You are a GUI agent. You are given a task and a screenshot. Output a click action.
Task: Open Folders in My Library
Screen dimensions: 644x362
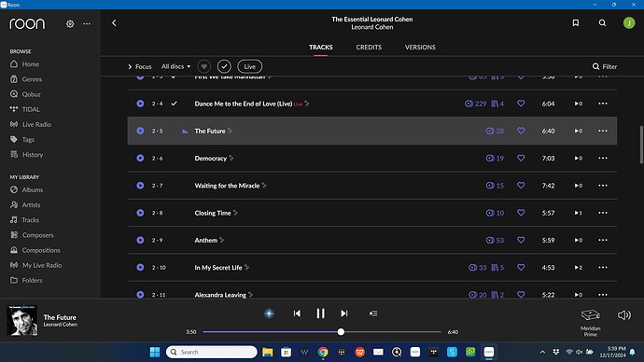[26, 280]
